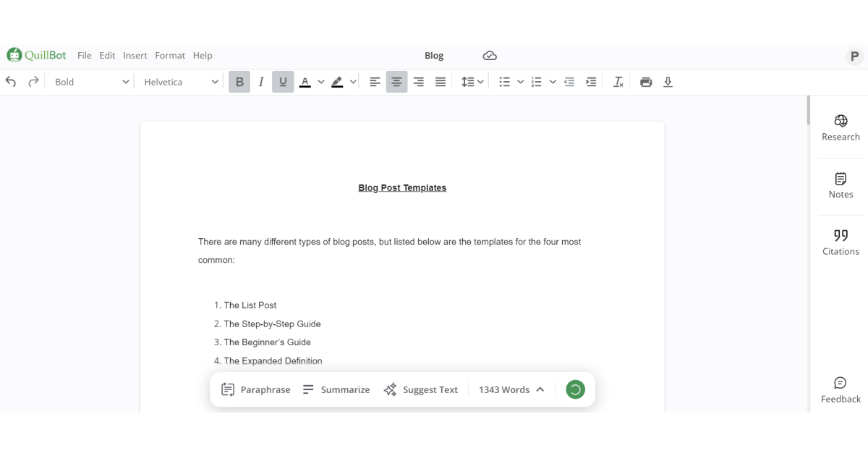
Task: Insert a numbered list
Action: point(536,82)
